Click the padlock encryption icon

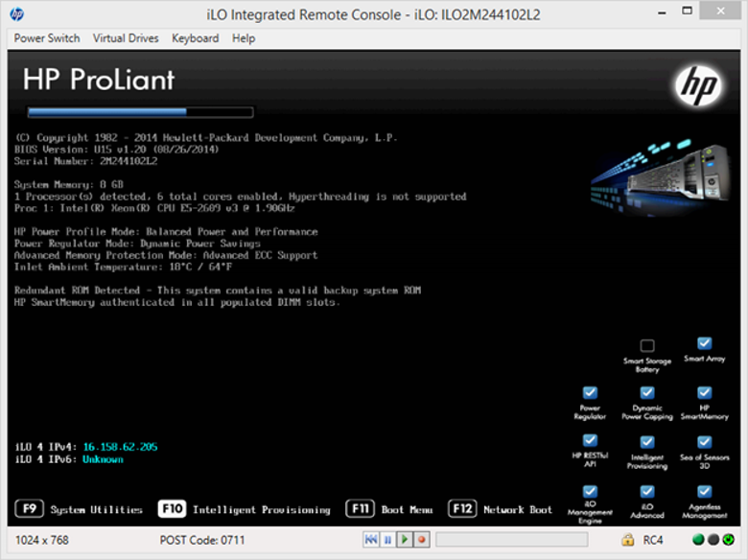[x=628, y=540]
